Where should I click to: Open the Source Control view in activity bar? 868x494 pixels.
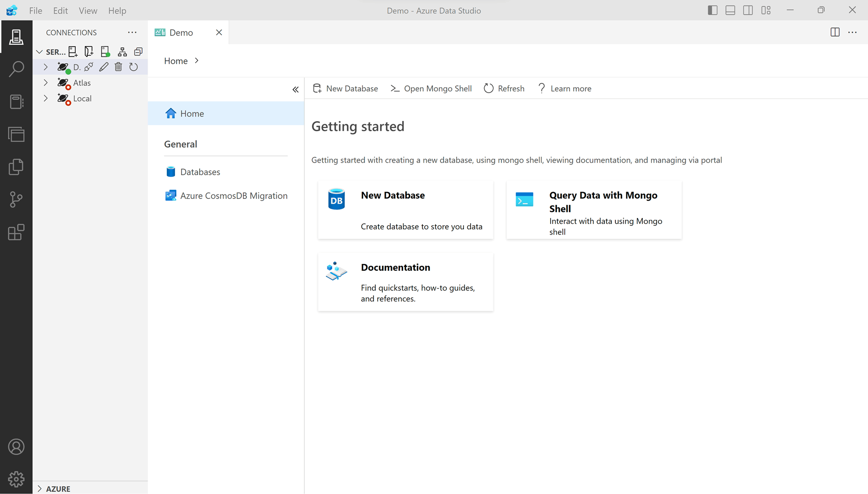pyautogui.click(x=16, y=199)
